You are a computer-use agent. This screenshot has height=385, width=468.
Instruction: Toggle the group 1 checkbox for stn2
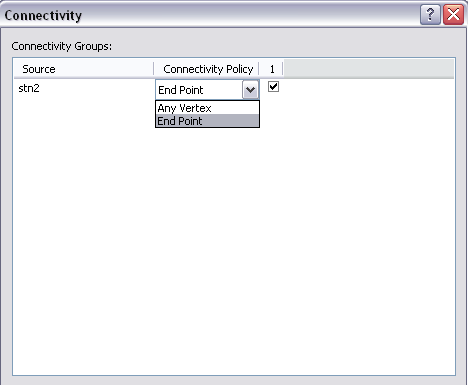coord(273,87)
